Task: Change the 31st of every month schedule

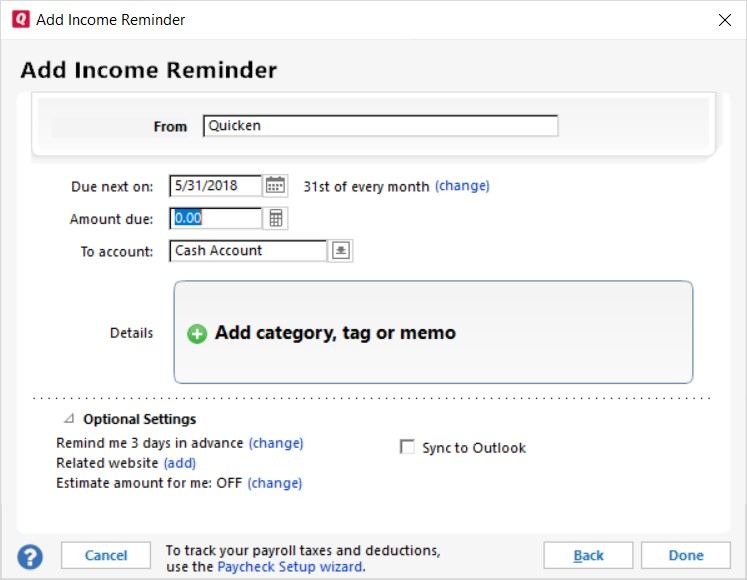Action: [462, 186]
